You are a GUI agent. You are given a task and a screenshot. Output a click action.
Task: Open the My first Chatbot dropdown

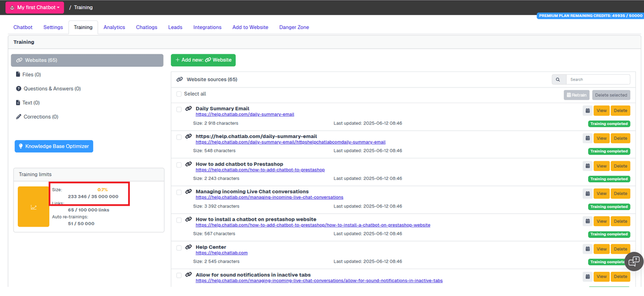pos(35,8)
